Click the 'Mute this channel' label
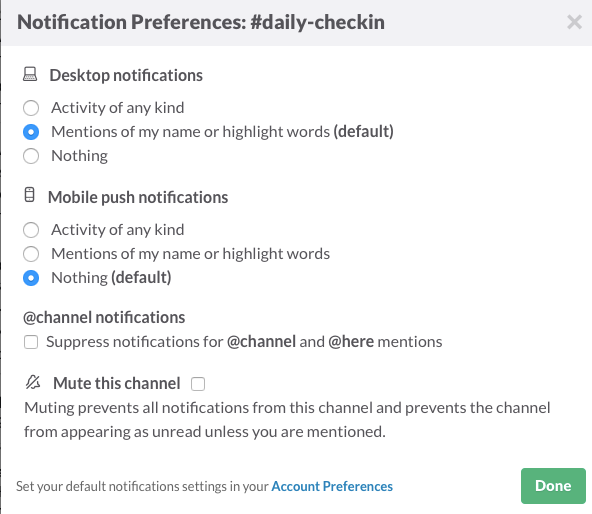 tap(117, 383)
